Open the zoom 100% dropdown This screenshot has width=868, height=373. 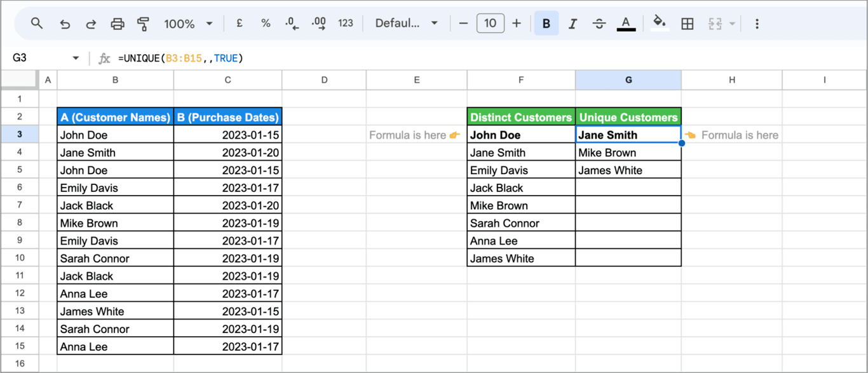click(x=188, y=24)
